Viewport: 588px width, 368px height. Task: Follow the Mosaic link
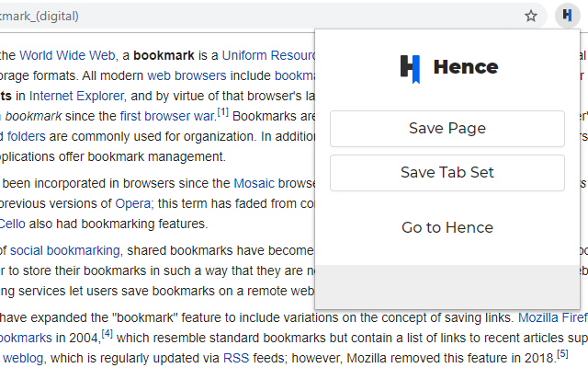(259, 183)
